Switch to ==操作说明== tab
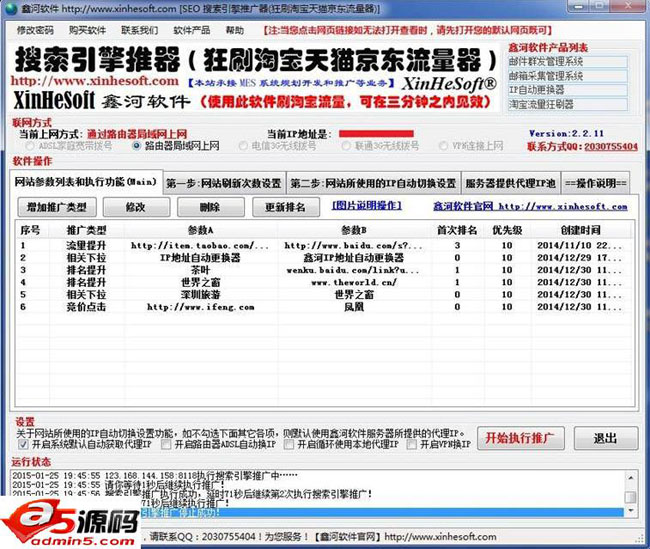This screenshot has width=650, height=549. tap(596, 183)
